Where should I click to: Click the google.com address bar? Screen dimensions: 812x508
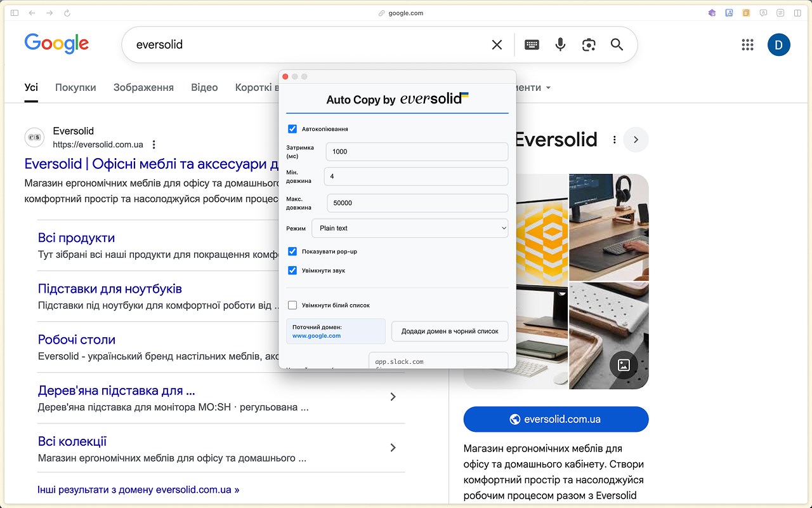tap(401, 13)
